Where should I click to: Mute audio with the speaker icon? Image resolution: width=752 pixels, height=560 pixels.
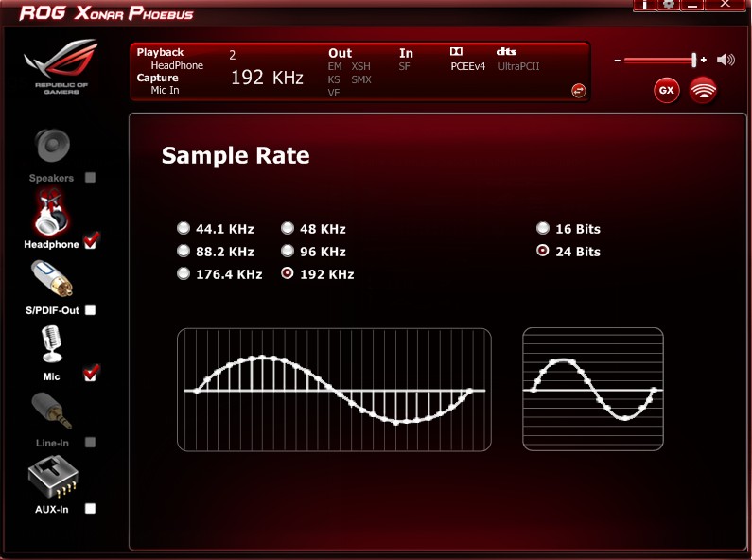click(x=726, y=60)
